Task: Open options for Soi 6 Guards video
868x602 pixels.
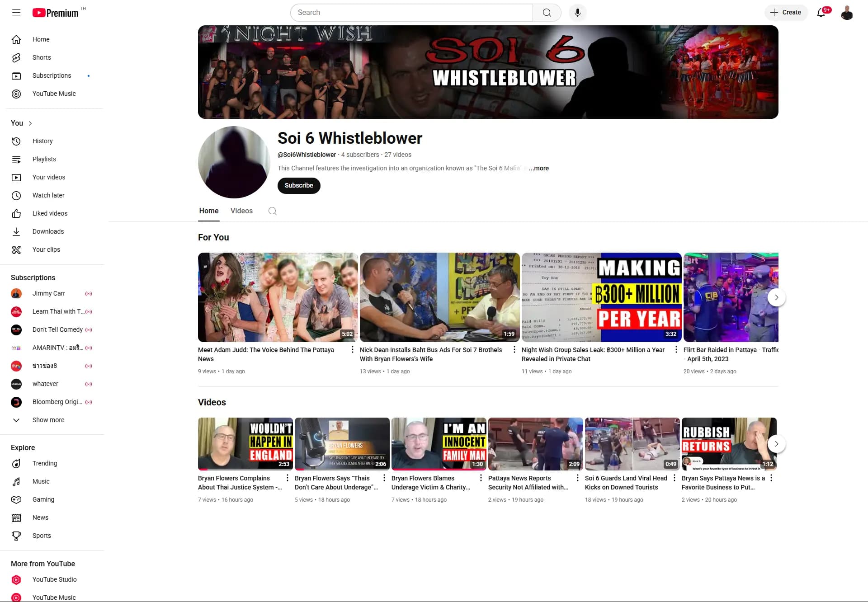Action: [x=674, y=478]
